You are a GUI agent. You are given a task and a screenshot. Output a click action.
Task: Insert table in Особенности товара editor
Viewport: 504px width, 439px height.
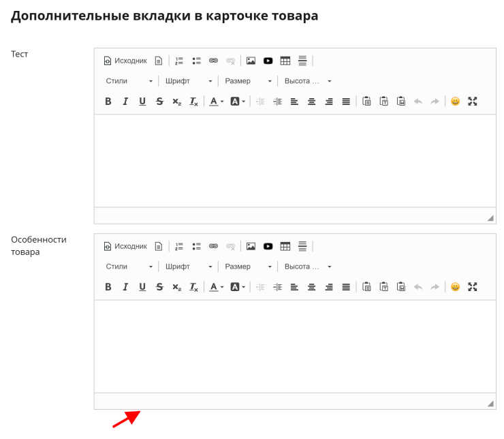(x=285, y=246)
